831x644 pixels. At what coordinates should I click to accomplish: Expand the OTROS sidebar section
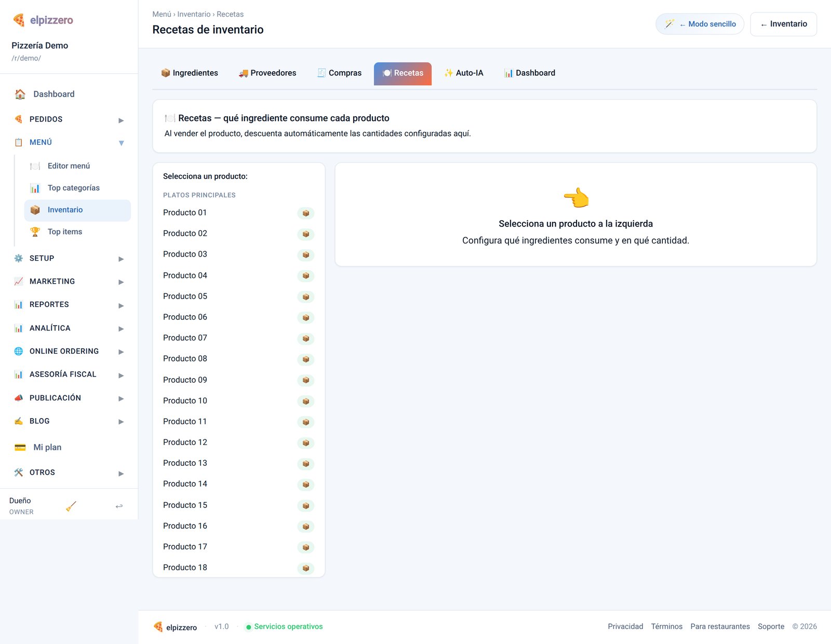[x=69, y=473]
